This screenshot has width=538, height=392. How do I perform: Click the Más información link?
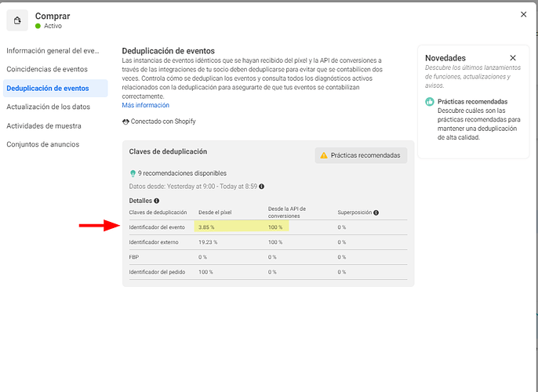(146, 105)
